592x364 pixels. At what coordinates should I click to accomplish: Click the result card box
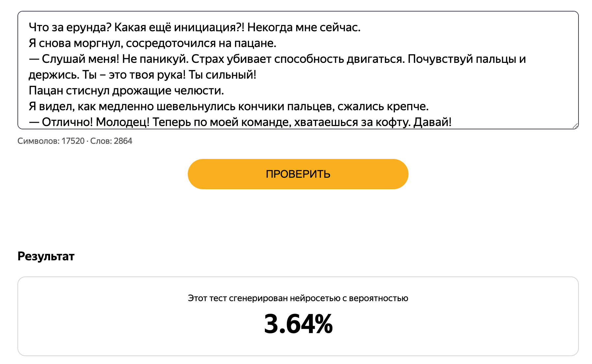[298, 316]
